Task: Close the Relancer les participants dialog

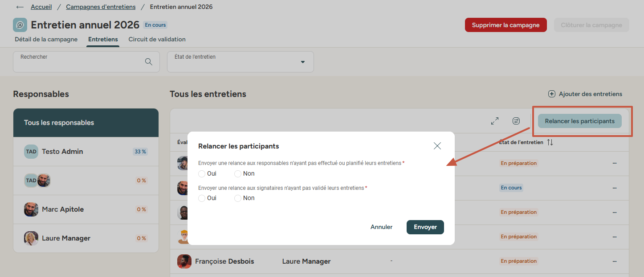Action: point(437,146)
